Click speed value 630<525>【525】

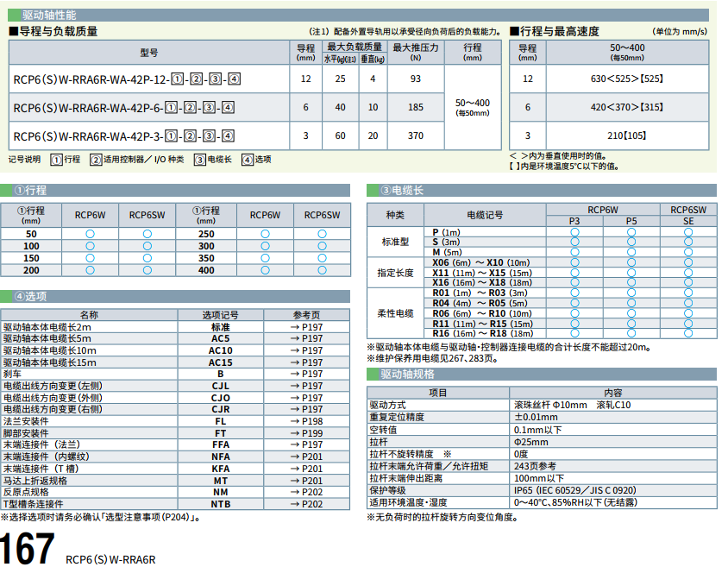pyautogui.click(x=627, y=79)
